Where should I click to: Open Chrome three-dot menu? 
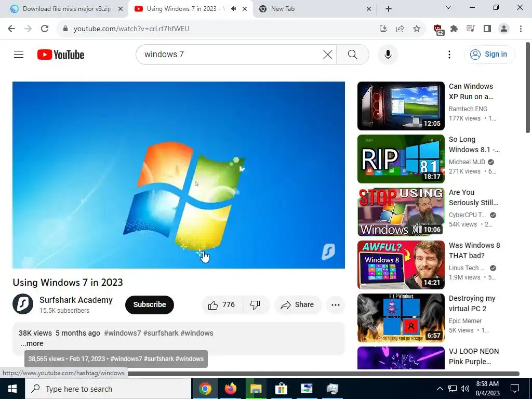(x=521, y=29)
